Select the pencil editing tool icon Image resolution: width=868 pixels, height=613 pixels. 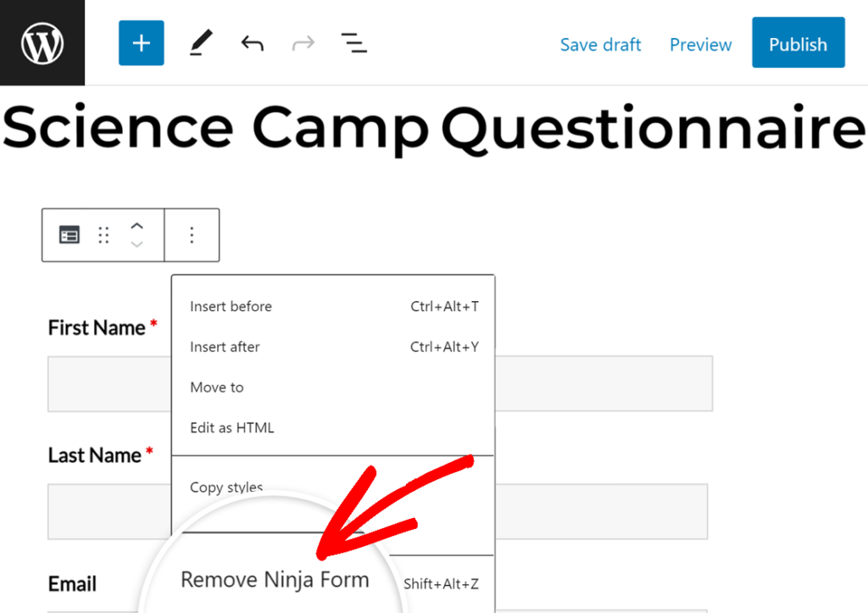coord(200,42)
